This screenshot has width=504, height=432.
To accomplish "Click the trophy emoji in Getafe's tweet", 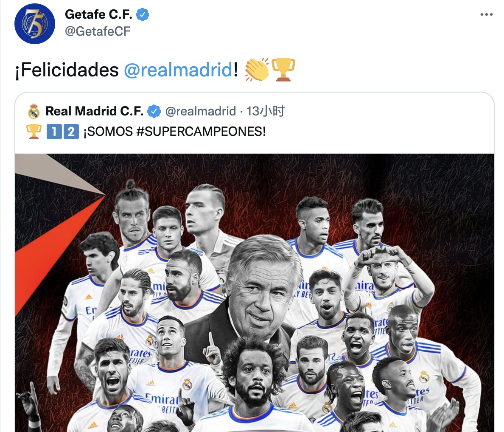I will coord(283,70).
